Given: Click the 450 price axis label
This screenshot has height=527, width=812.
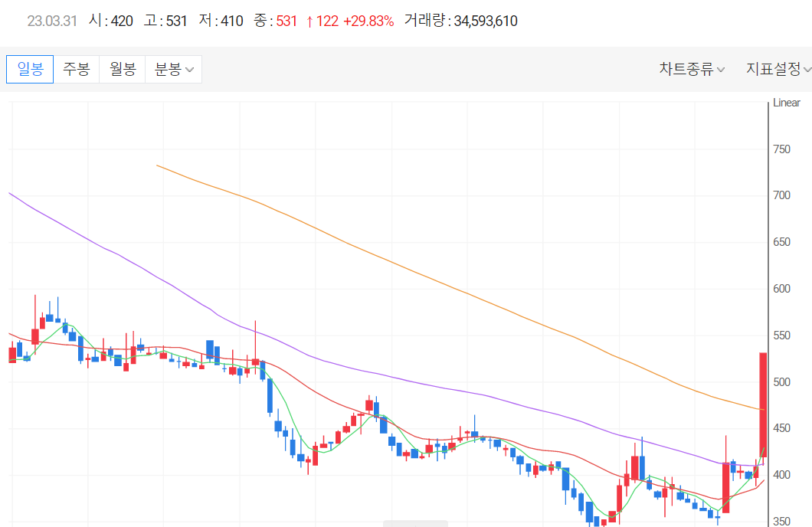Looking at the screenshot, I should [x=781, y=428].
